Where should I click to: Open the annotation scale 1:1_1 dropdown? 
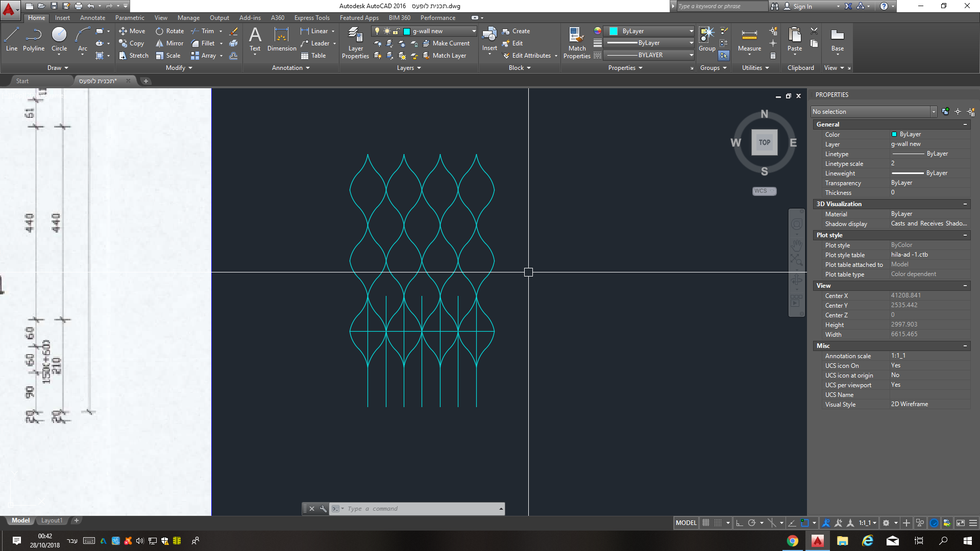pyautogui.click(x=868, y=523)
